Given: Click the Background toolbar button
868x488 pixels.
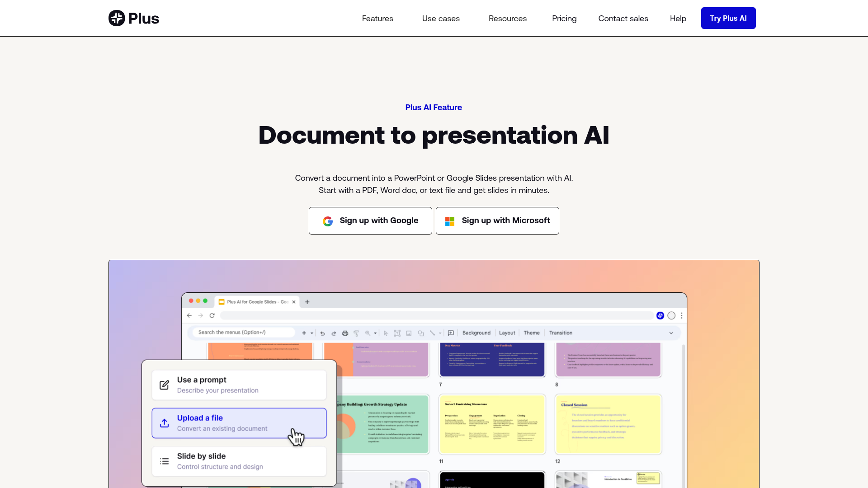Looking at the screenshot, I should coord(476,333).
